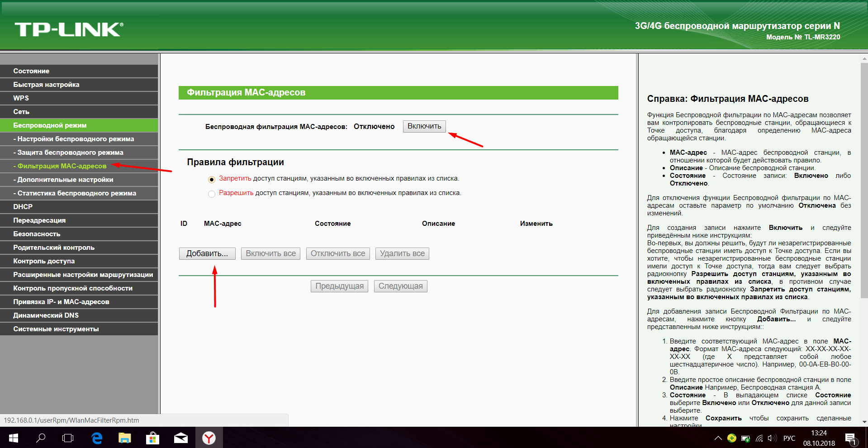Image resolution: width=868 pixels, height=448 pixels.
Task: Open Состояние menu item
Action: 79,71
